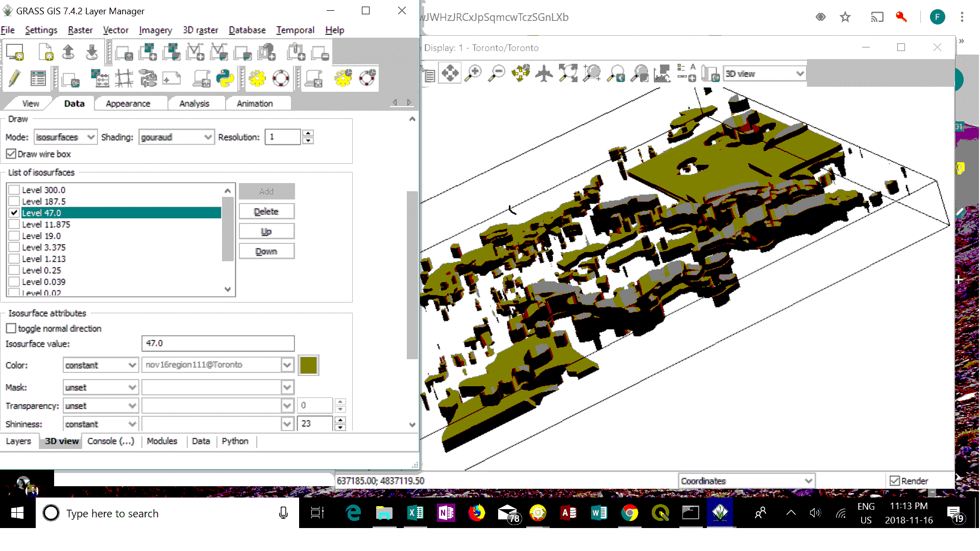Open Transparency unset dropdown
Viewport: 980px width, 551px height.
click(101, 406)
